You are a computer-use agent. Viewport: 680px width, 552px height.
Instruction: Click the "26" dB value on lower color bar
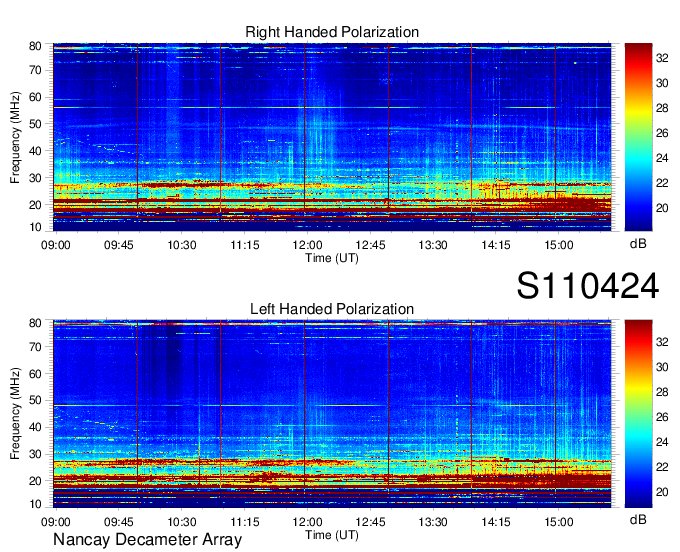pos(662,417)
